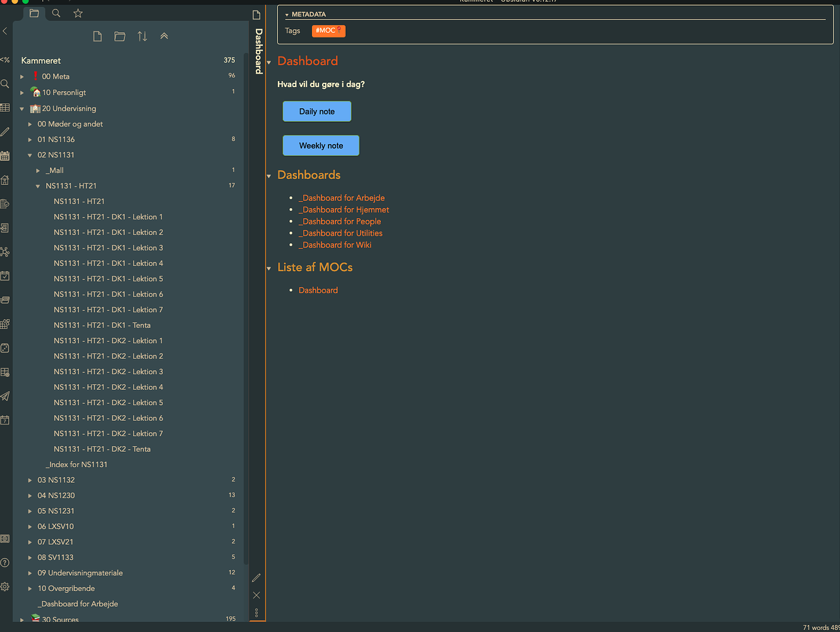Switch vaults using the vault icon bottom left
840x632 pixels.
pos(5,538)
